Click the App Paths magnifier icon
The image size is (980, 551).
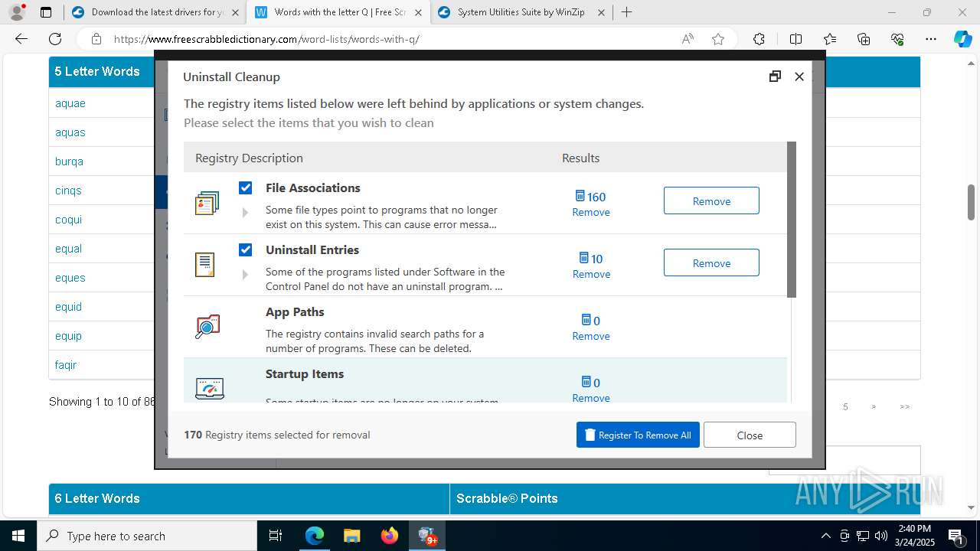(207, 327)
